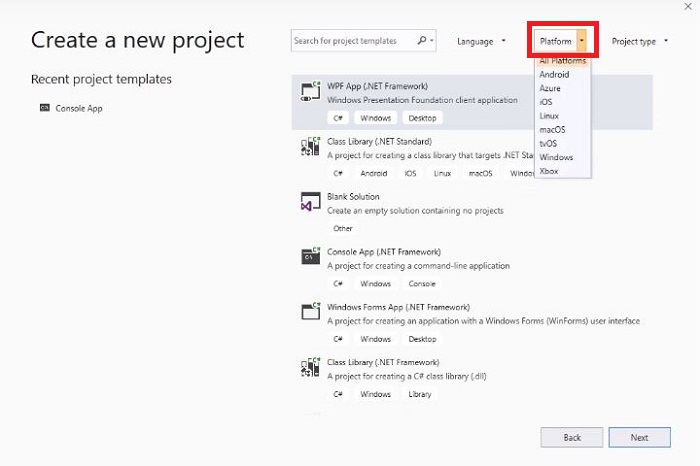
Task: Click 'A project for creating a C# class library (.dll)'
Action: (407, 376)
